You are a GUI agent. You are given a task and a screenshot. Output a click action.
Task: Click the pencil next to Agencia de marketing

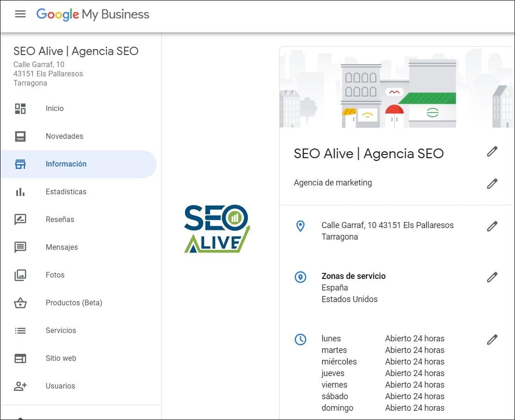point(492,184)
